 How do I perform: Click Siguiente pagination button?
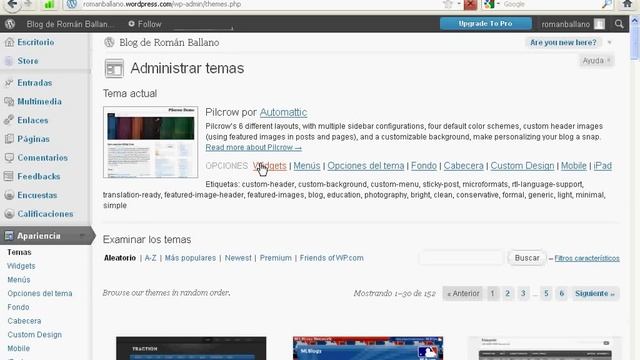coord(595,293)
